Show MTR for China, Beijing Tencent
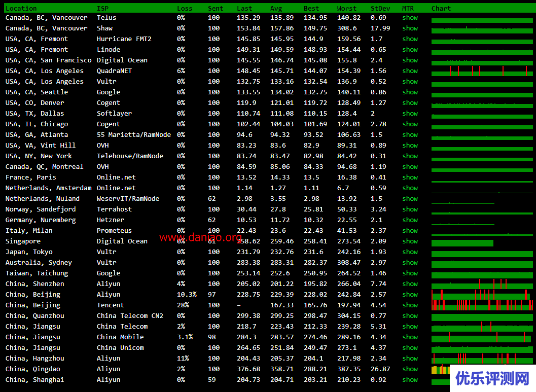 [x=410, y=305]
